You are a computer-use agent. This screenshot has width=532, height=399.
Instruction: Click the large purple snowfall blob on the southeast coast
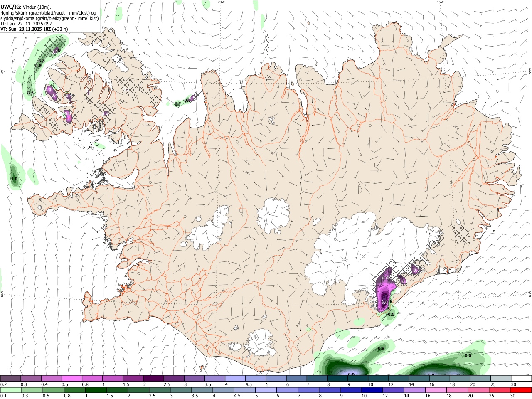(x=384, y=291)
